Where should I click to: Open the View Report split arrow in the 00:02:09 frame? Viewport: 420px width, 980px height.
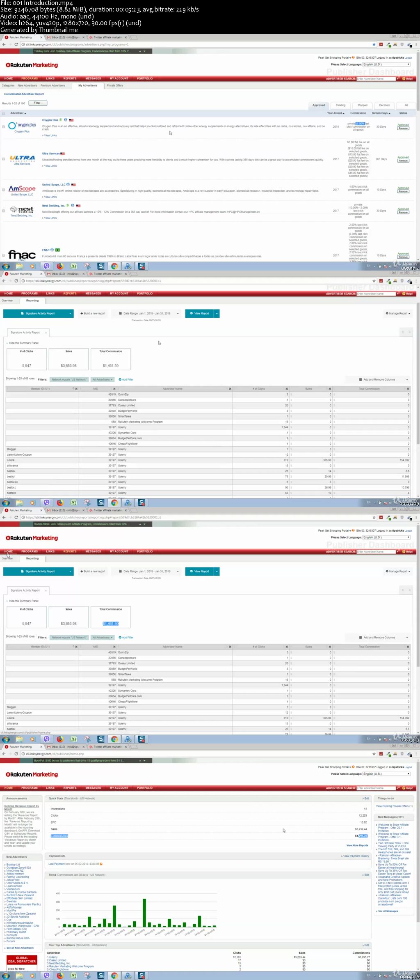point(217,313)
